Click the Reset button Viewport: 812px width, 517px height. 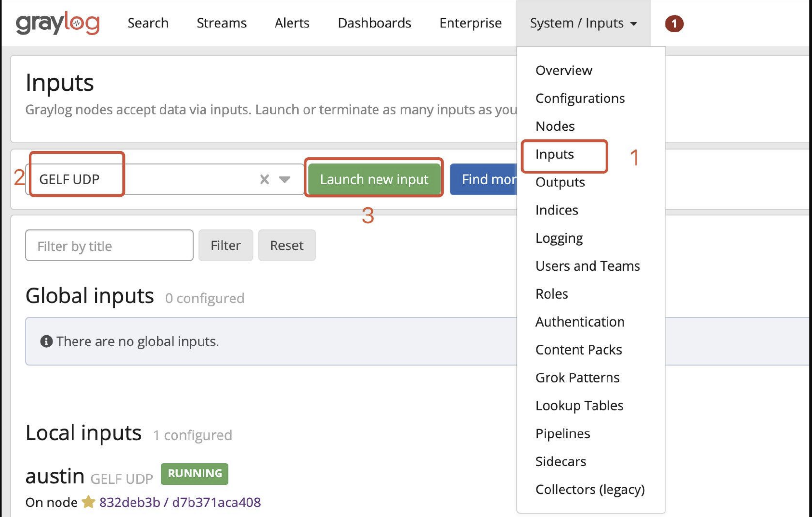tap(287, 245)
